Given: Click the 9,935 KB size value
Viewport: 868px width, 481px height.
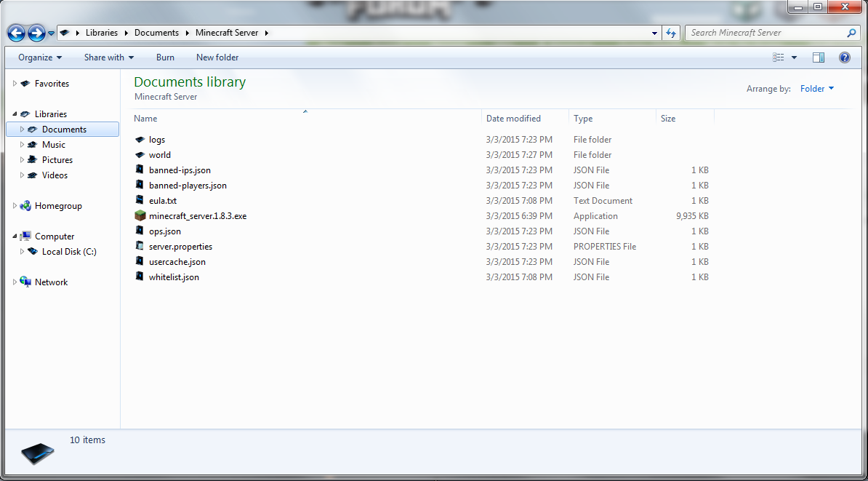Looking at the screenshot, I should (692, 216).
